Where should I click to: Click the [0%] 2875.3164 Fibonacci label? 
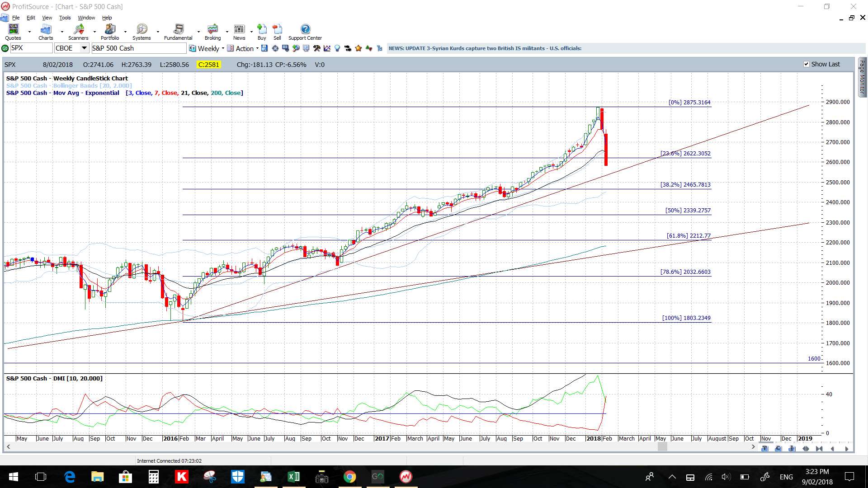point(689,103)
